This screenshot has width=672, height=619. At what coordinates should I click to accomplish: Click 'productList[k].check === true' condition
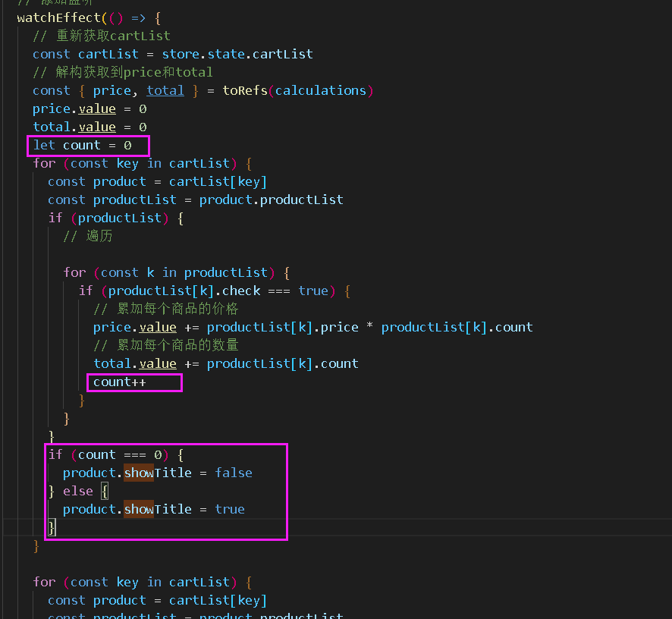click(218, 291)
